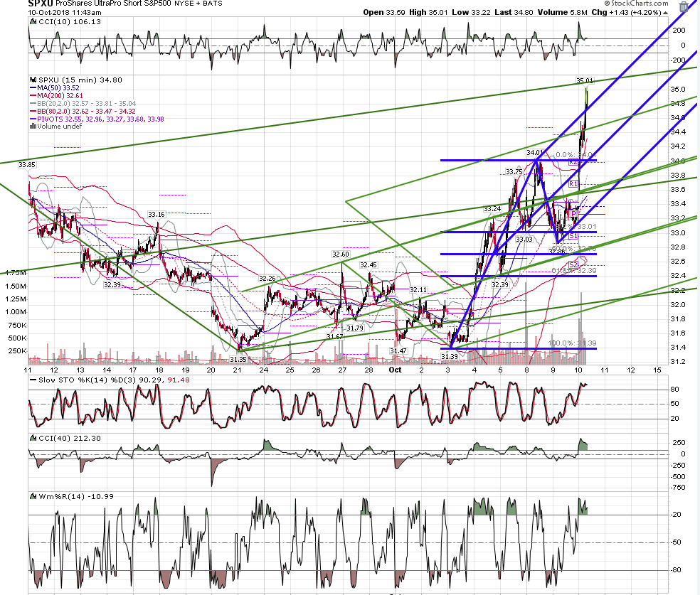Click the area-chart icon beside CCI(40)
This screenshot has height=595, width=700.
[x=33, y=438]
